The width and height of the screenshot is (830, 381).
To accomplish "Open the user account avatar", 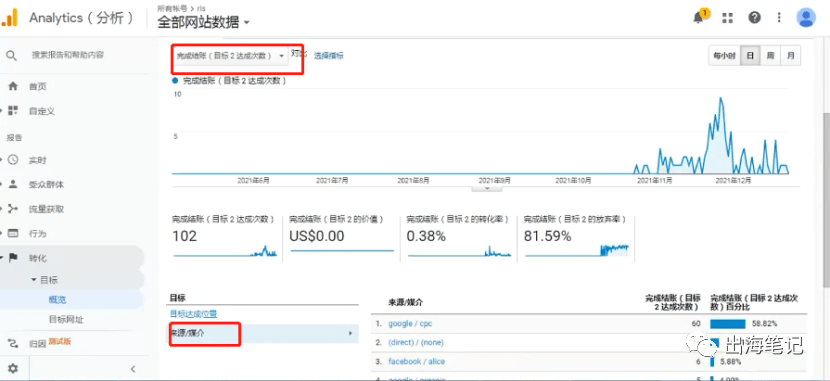I will pos(806,17).
